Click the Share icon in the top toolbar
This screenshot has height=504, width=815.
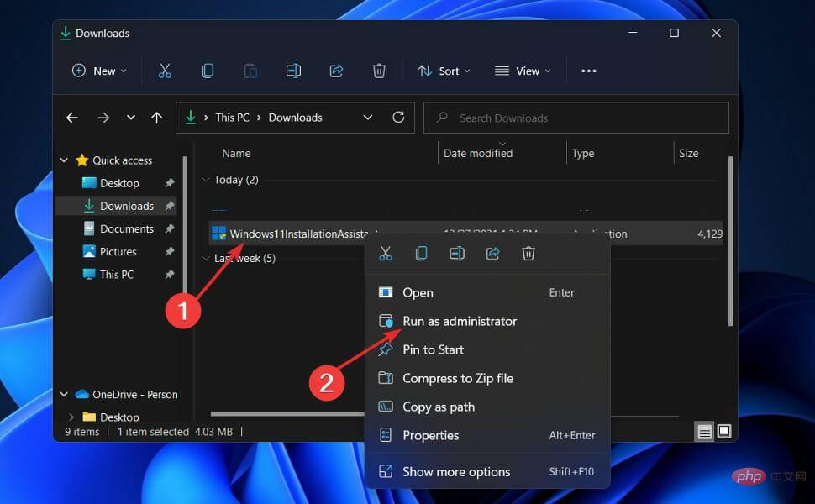[x=336, y=71]
